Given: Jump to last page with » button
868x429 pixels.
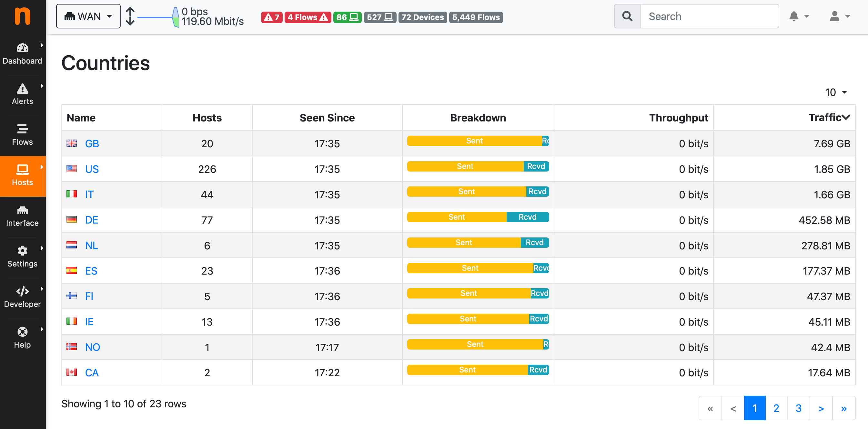Looking at the screenshot, I should (843, 408).
